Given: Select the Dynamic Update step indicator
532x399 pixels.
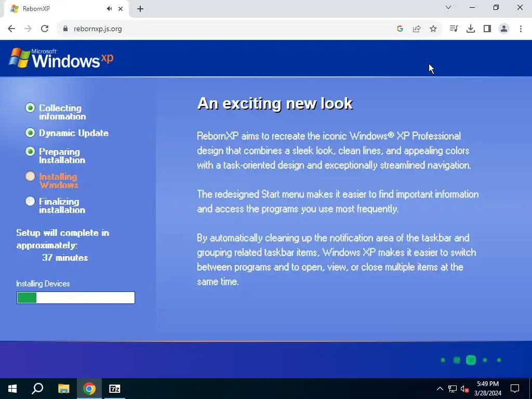Looking at the screenshot, I should pos(30,132).
